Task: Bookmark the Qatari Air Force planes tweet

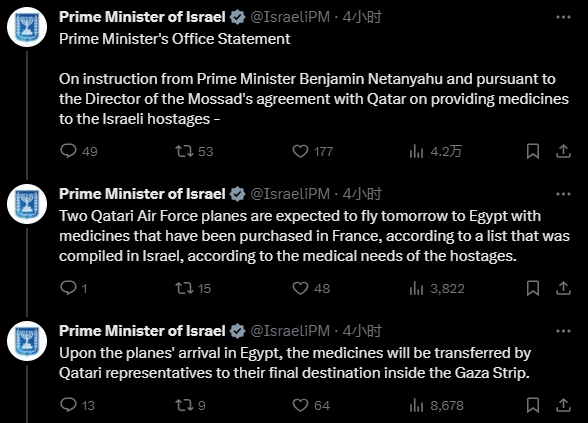Action: click(x=533, y=288)
